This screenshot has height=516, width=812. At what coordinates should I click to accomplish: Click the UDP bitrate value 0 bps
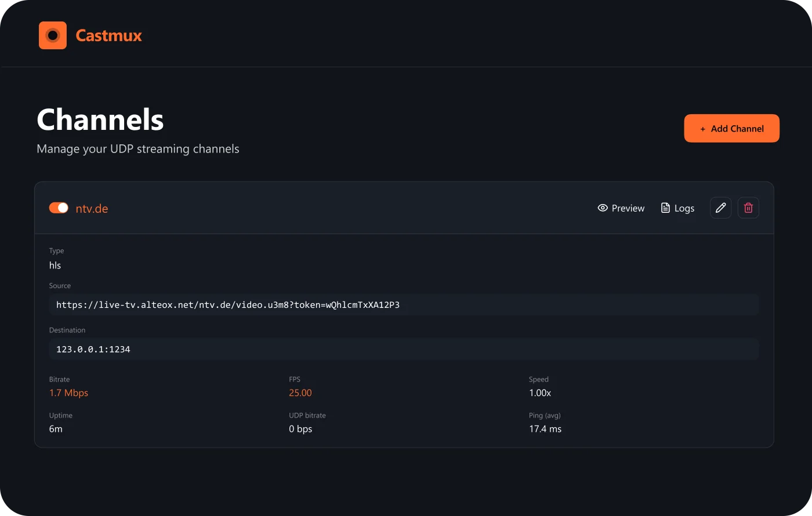(x=300, y=429)
